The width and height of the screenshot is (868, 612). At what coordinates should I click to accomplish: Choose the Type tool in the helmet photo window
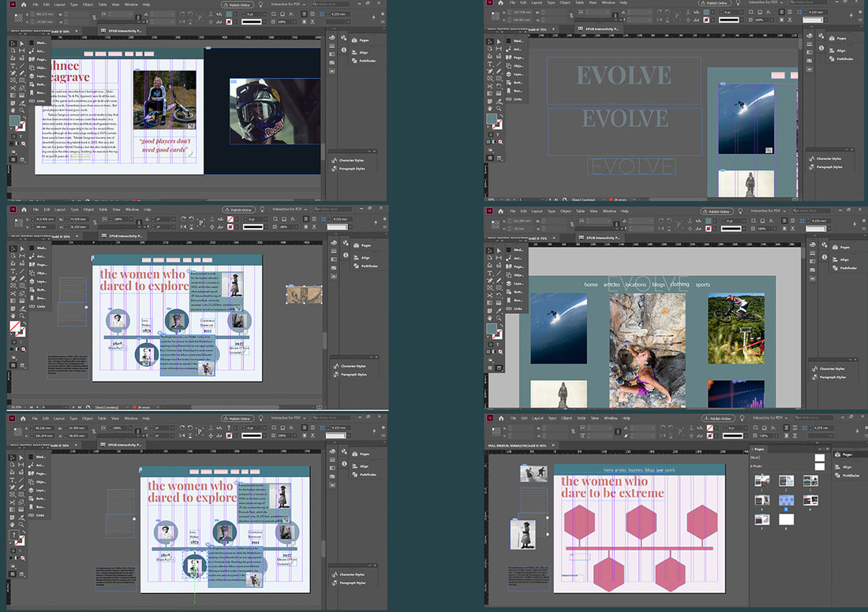(13, 65)
